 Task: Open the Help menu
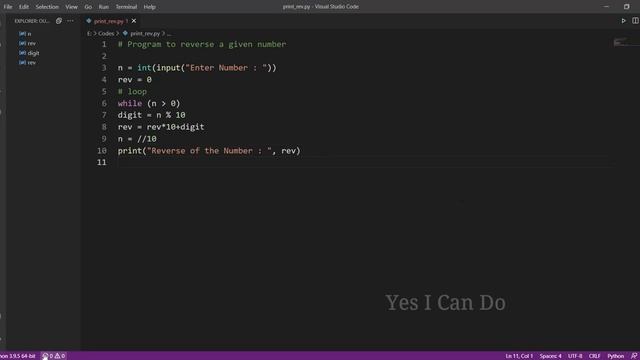click(x=149, y=7)
